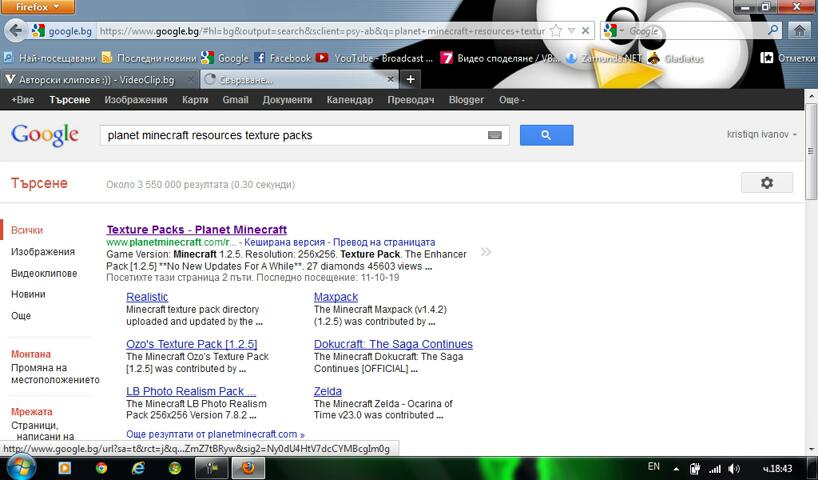Image resolution: width=818 pixels, height=480 pixels.
Task: Launch Chrome from the Windows taskbar
Action: click(x=101, y=467)
